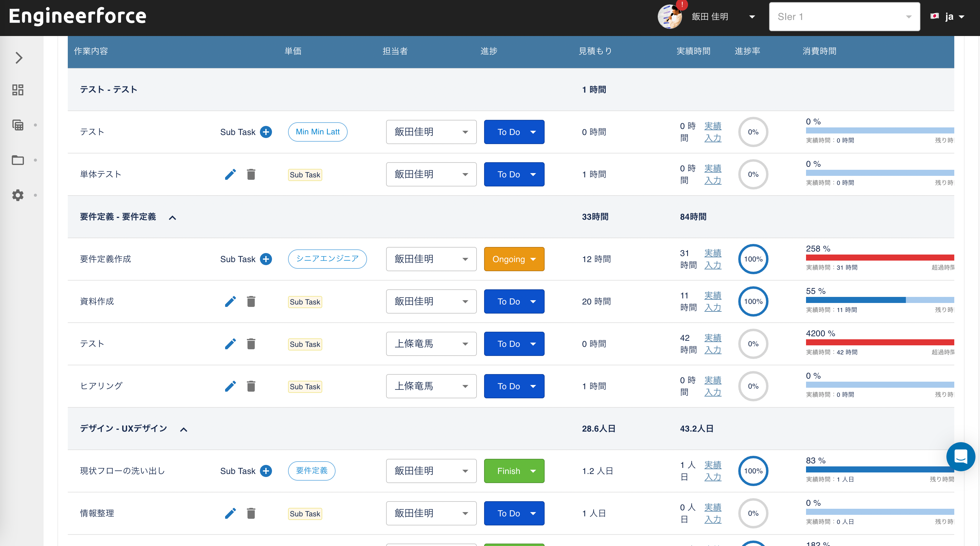Screen dimensions: 980x546
Task: Open the settings gear icon in sidebar
Action: coord(18,195)
